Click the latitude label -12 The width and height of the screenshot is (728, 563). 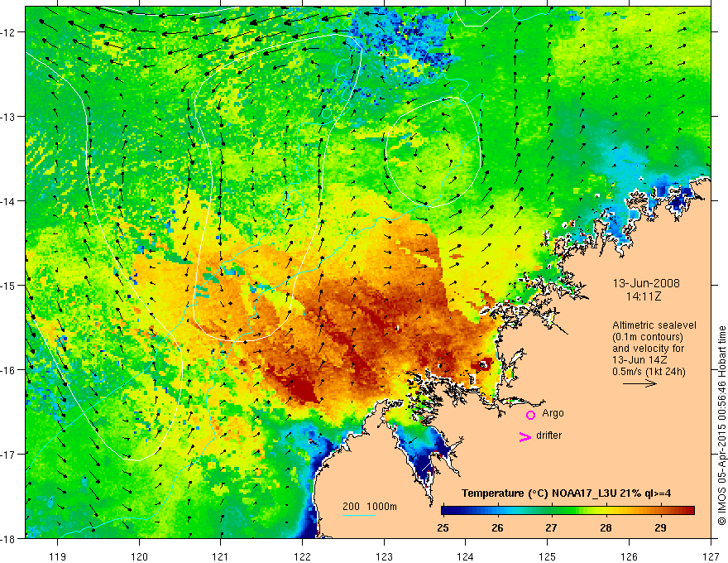(10, 32)
